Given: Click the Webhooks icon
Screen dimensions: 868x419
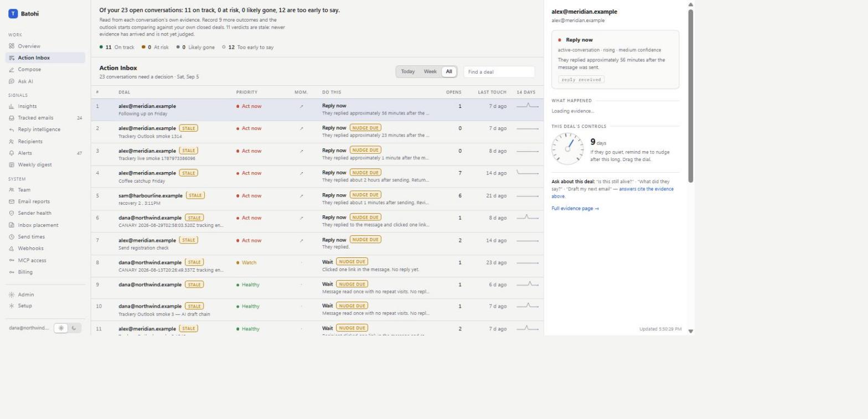Looking at the screenshot, I should pyautogui.click(x=12, y=249).
